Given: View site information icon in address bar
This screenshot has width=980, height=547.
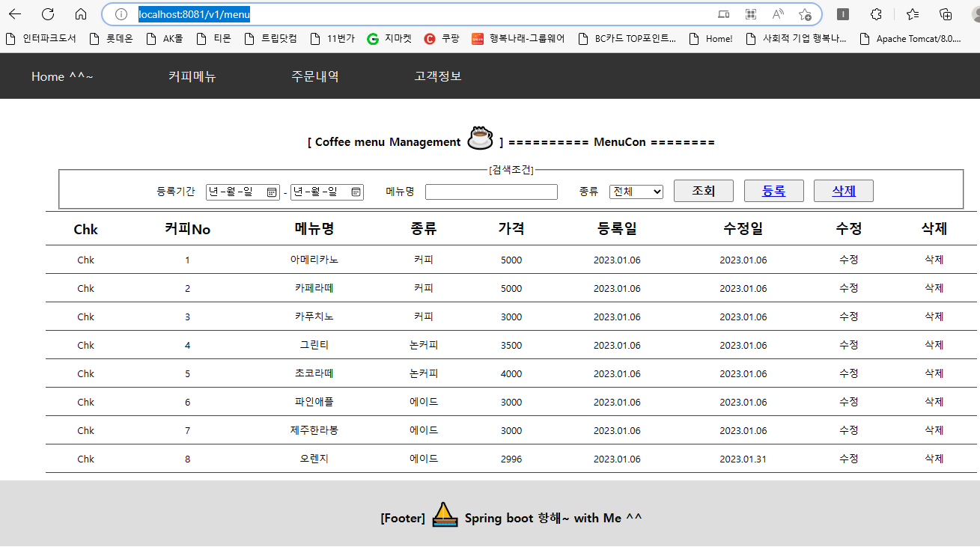Looking at the screenshot, I should pyautogui.click(x=121, y=14).
